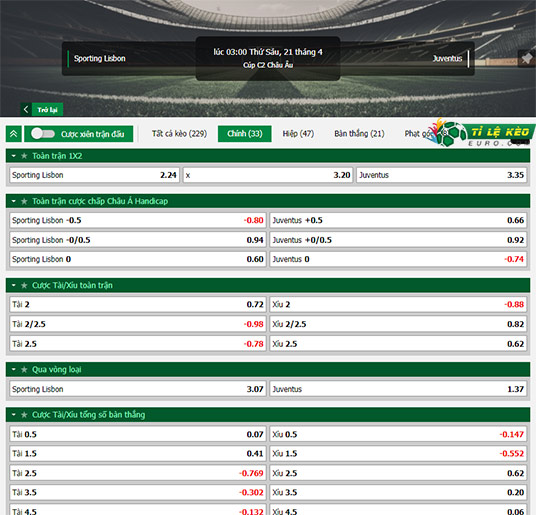Choose Sporting Lisbon -0/0.5 at 0.94
536x515 pixels.
coord(138,240)
